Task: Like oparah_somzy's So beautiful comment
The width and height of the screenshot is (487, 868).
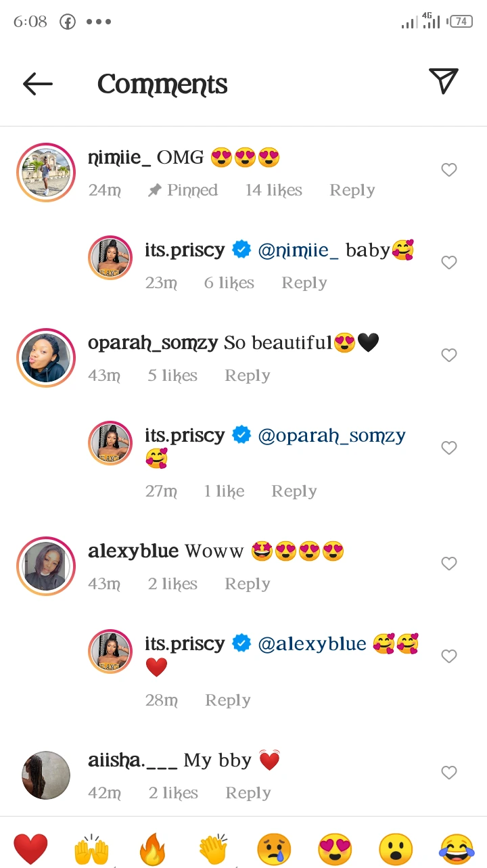Action: pos(449,355)
